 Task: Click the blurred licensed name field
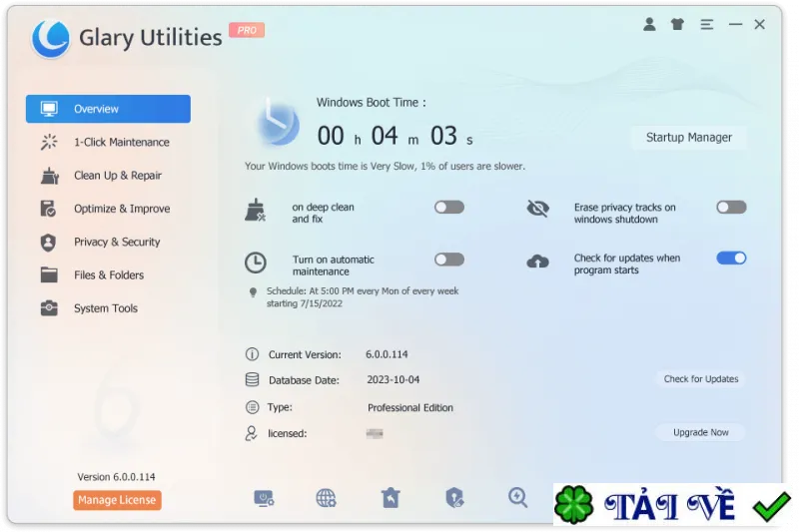click(x=375, y=434)
